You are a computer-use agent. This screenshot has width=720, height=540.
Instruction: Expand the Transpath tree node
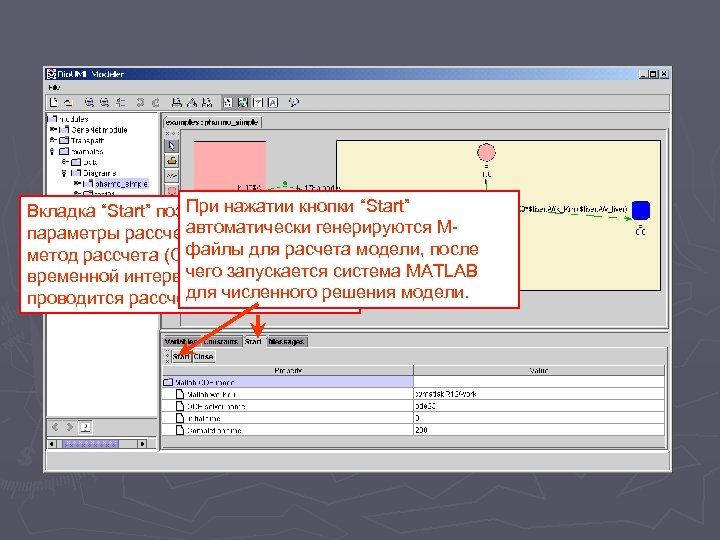click(53, 140)
